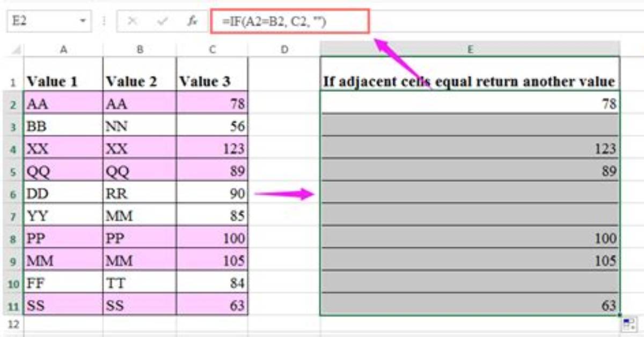
Task: Click cell C3 containing 56
Action: (212, 125)
